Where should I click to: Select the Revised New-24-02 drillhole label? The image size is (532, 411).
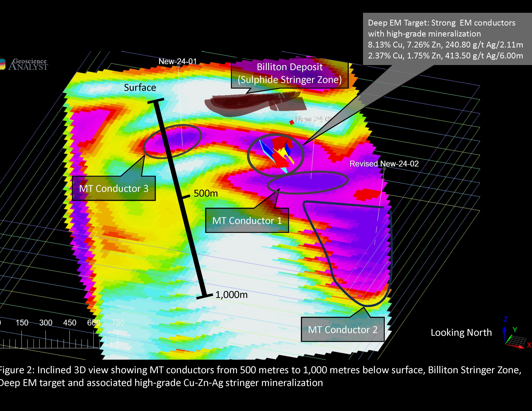tap(384, 164)
